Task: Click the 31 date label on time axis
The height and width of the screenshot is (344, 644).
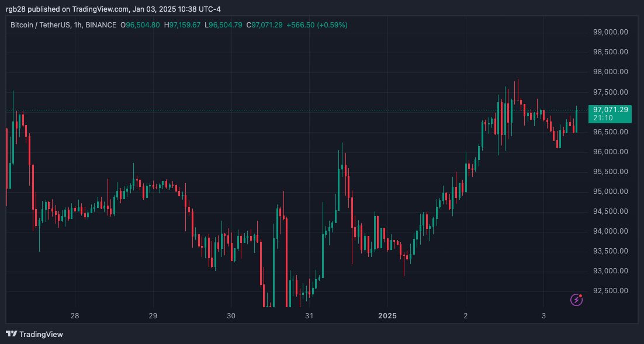Action: pos(309,316)
